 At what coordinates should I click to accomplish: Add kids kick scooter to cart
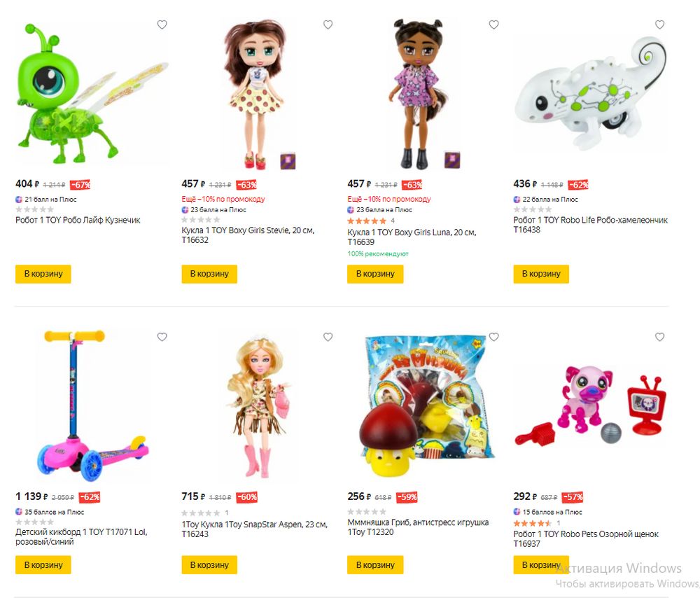pos(43,565)
